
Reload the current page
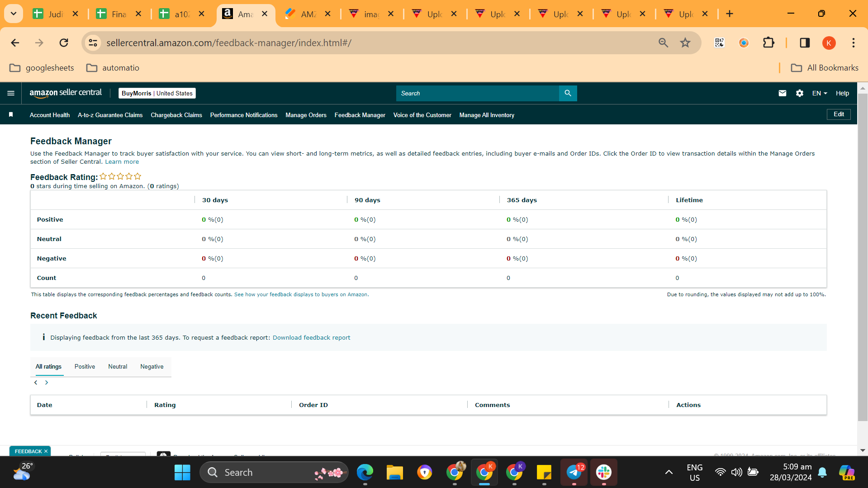64,43
